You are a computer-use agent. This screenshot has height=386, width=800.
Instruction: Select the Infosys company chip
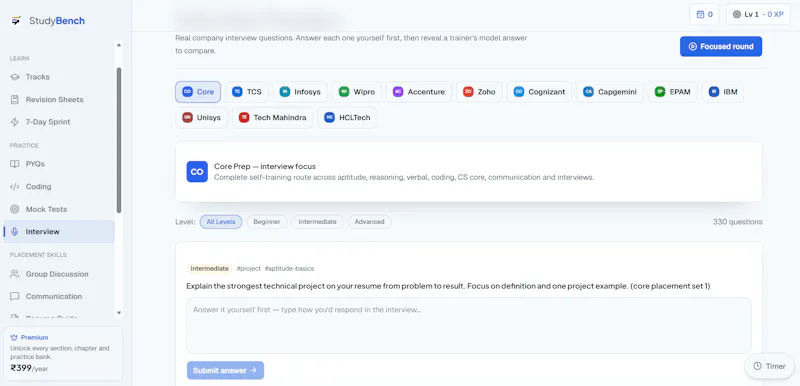[x=301, y=92]
